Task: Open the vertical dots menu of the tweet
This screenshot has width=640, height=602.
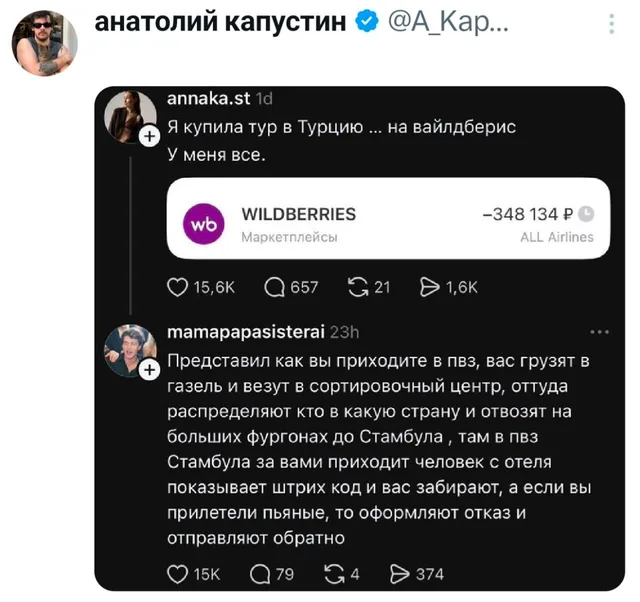Action: (x=611, y=24)
